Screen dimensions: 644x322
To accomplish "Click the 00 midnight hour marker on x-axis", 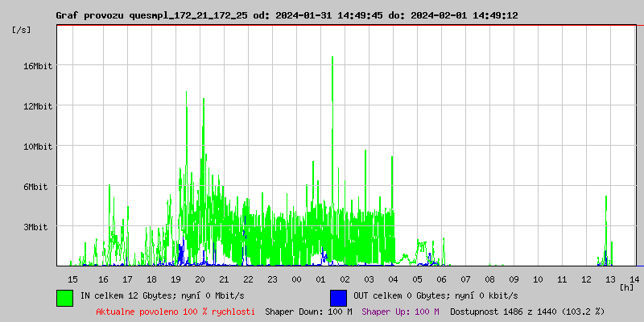I will coord(297,279).
